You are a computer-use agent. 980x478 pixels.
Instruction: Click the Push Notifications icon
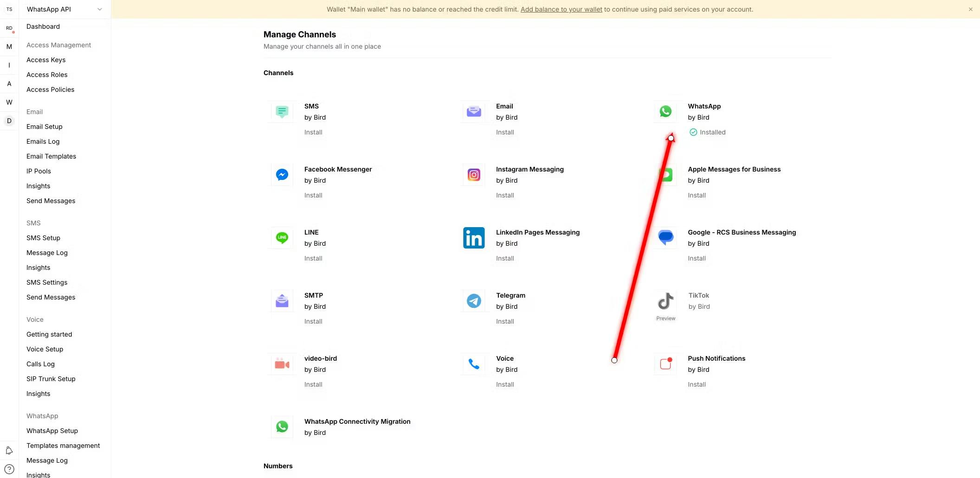[x=665, y=364]
